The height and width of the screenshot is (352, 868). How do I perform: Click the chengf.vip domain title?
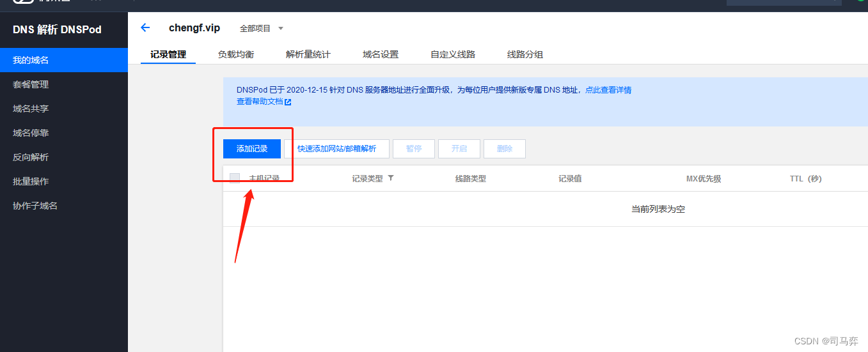[x=194, y=28]
